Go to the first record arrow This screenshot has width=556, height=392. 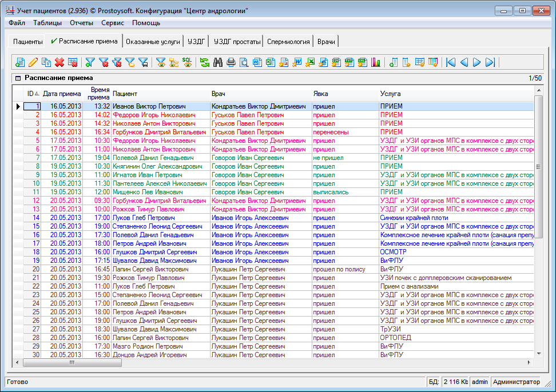[x=451, y=62]
